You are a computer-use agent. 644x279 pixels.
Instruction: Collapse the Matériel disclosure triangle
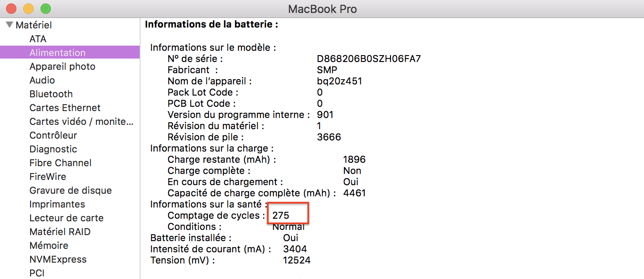pyautogui.click(x=9, y=25)
